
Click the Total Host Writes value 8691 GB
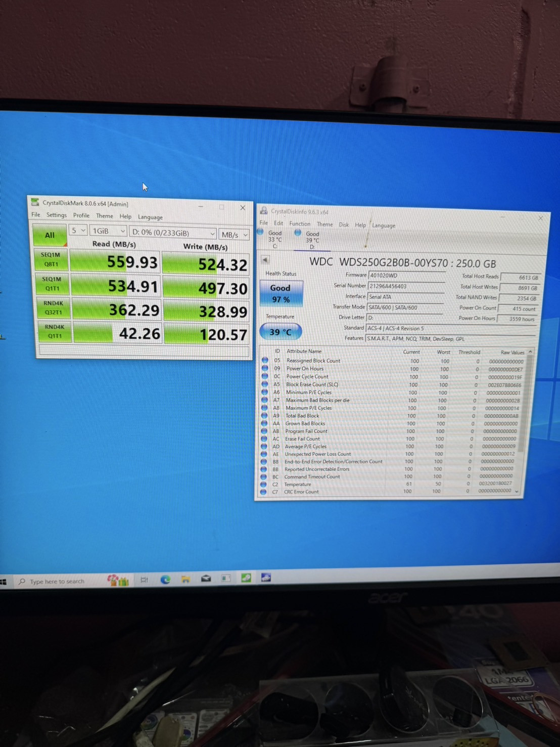click(x=520, y=288)
